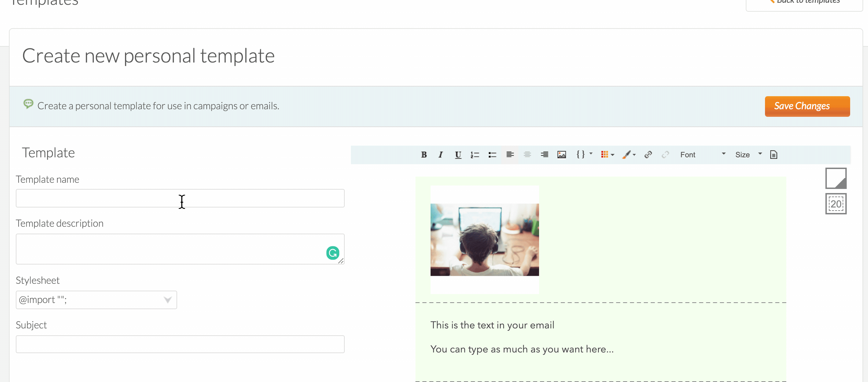
Task: Click the 'Template name' label
Action: (47, 179)
